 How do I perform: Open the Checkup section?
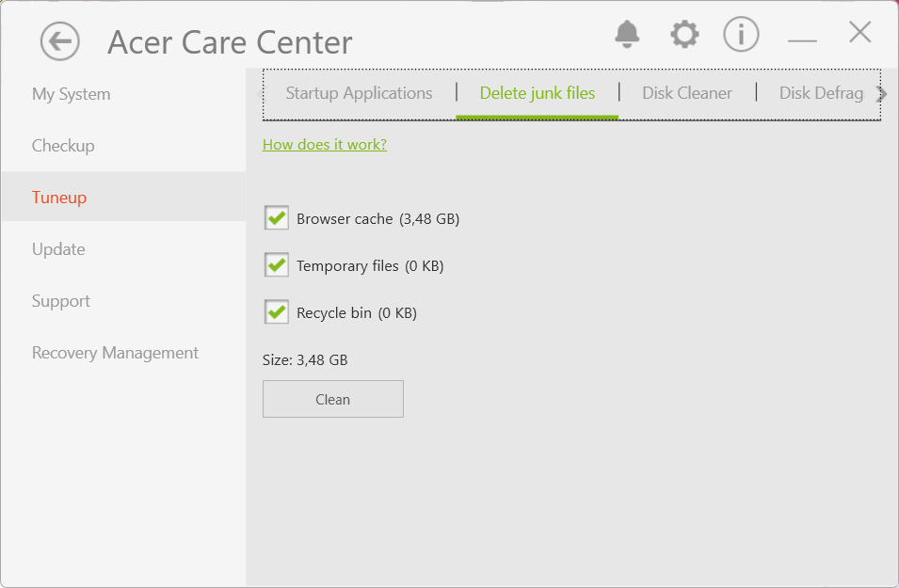pyautogui.click(x=63, y=146)
